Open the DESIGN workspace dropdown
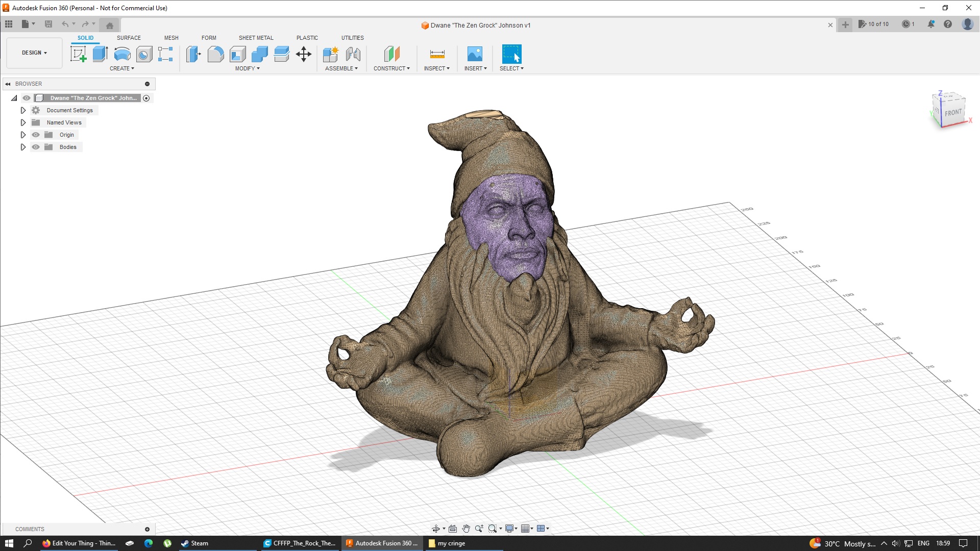 click(34, 53)
